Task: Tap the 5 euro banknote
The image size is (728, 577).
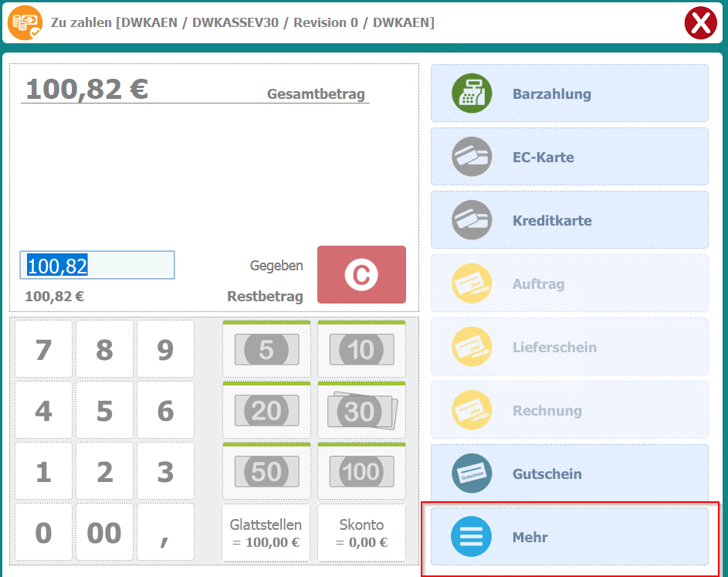Action: tap(266, 350)
